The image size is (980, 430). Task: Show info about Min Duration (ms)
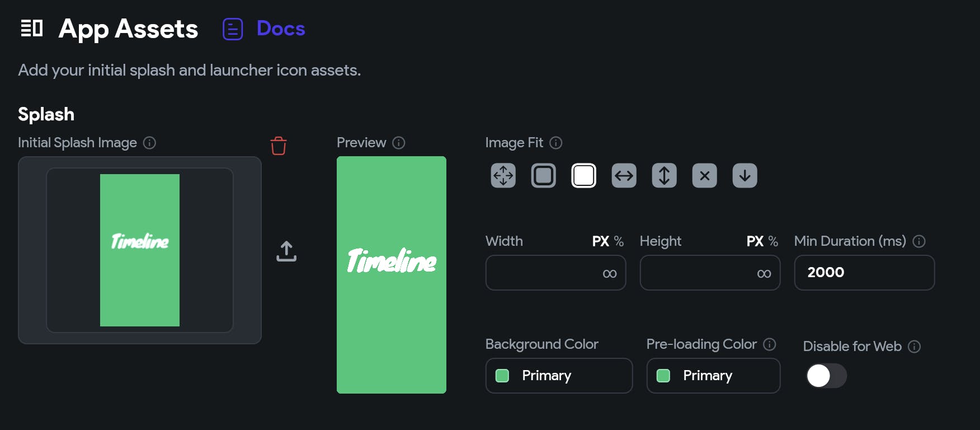pyautogui.click(x=919, y=241)
